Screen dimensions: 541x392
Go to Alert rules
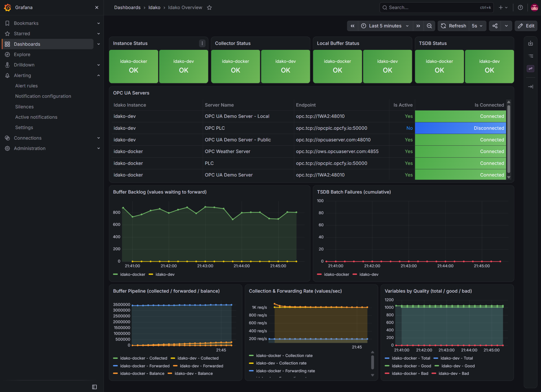[x=27, y=86]
